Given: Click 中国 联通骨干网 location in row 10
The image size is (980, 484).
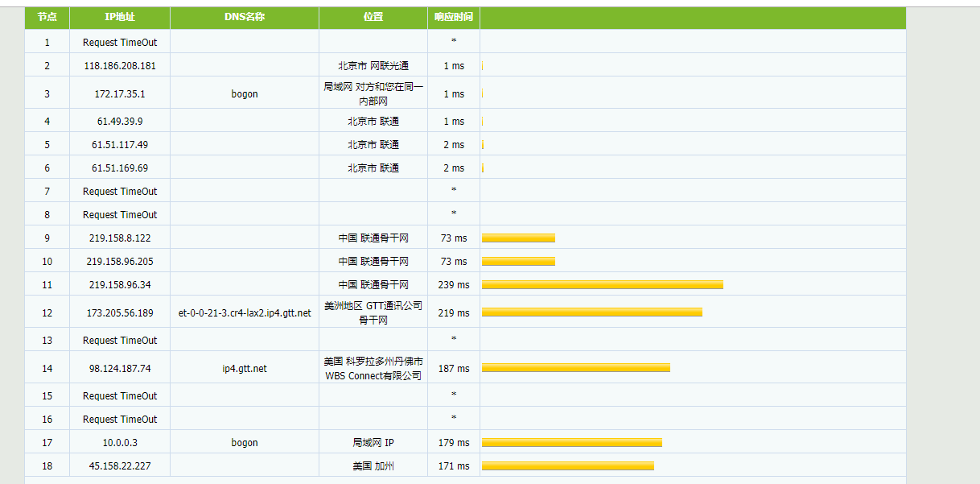Looking at the screenshot, I should (373, 262).
